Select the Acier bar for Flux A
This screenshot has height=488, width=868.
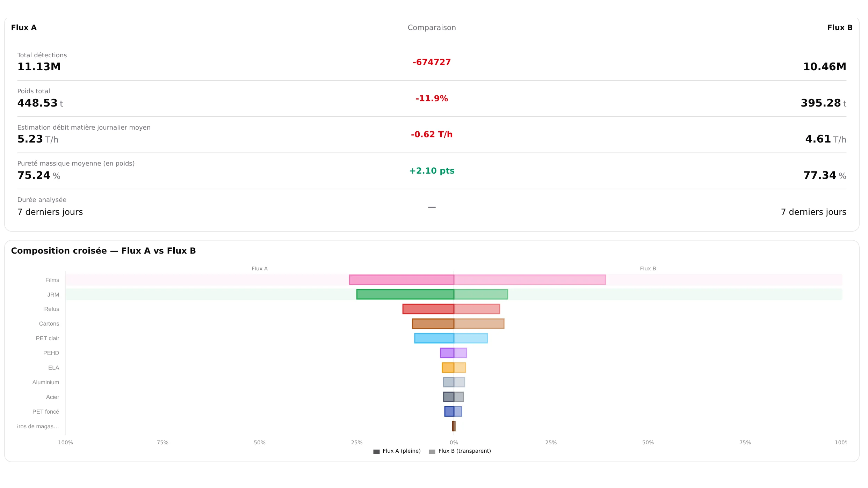(449, 397)
